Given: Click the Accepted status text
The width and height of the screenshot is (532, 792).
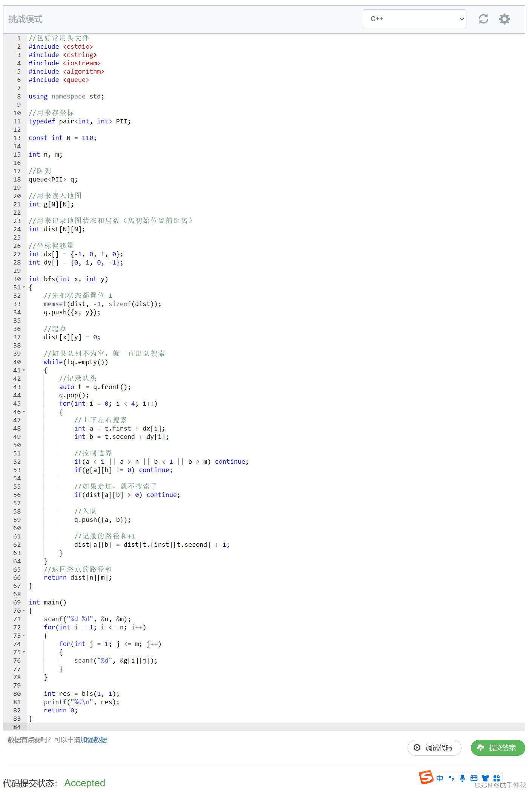Looking at the screenshot, I should (84, 783).
